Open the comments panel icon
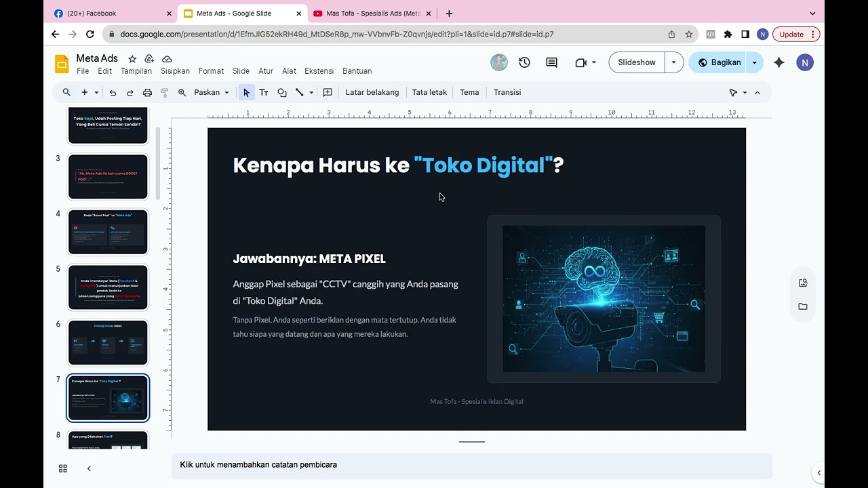The image size is (868, 488). point(552,62)
